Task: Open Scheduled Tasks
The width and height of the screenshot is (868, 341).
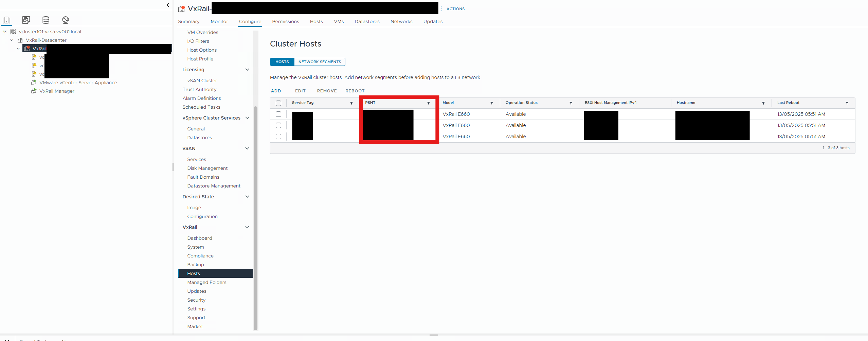Action: click(x=201, y=107)
